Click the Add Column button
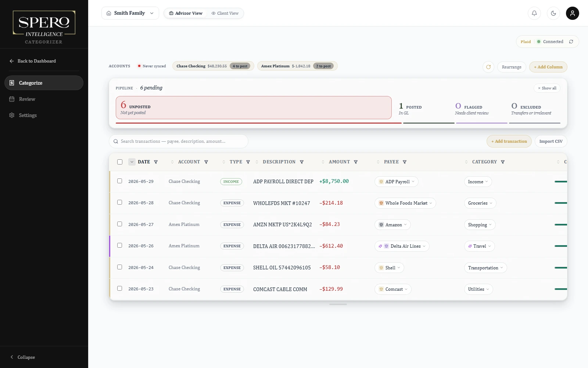The width and height of the screenshot is (588, 368). (548, 67)
